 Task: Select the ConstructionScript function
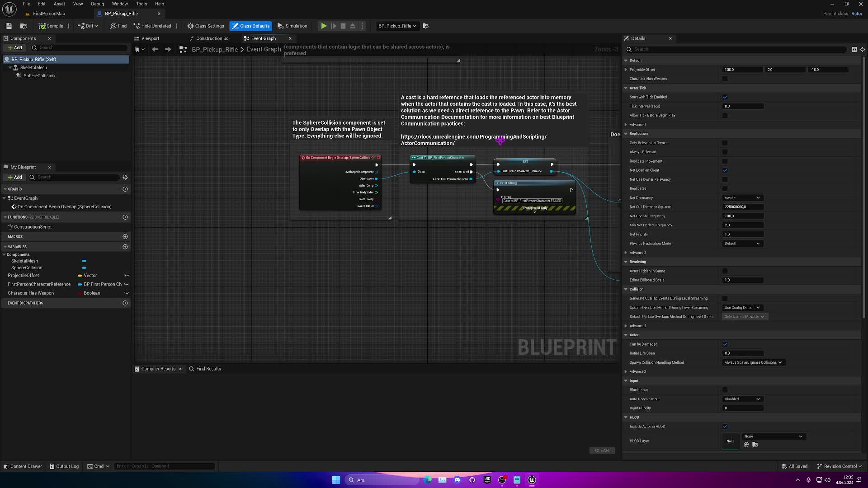(x=33, y=227)
